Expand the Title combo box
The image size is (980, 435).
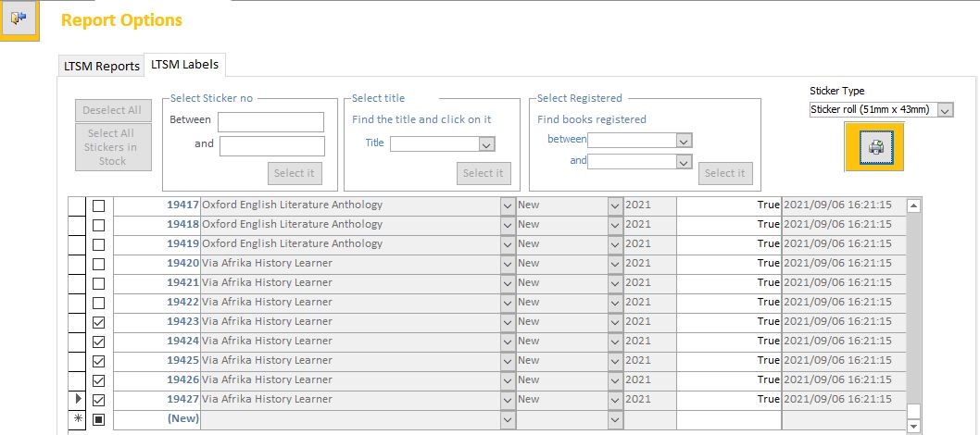pyautogui.click(x=487, y=143)
